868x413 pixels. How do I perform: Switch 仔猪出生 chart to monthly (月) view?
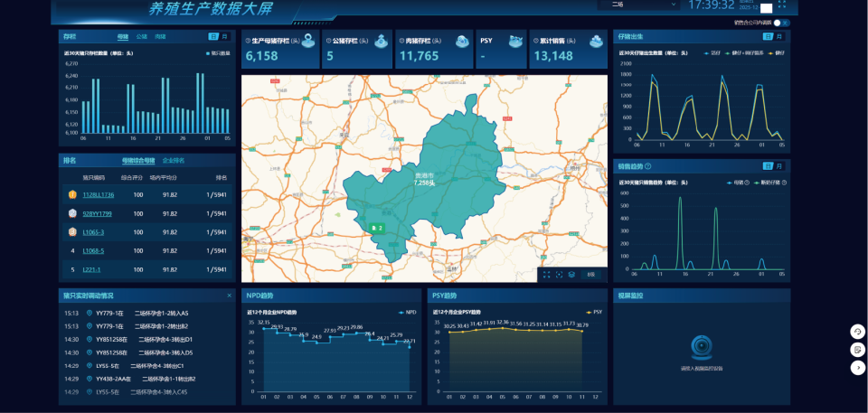(x=779, y=37)
